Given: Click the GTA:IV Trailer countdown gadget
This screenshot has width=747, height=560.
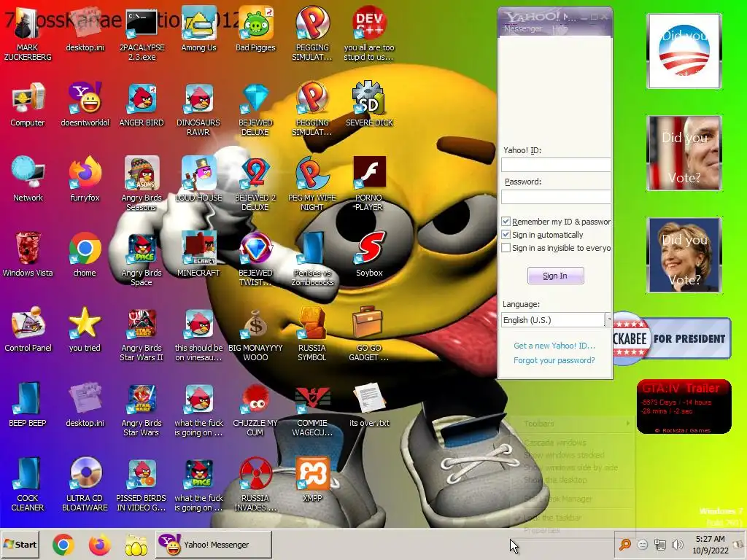Looking at the screenshot, I should [684, 406].
